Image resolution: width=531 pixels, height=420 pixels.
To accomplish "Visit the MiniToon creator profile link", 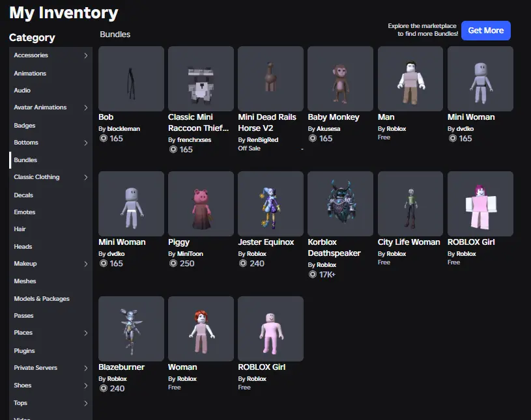I will pyautogui.click(x=191, y=254).
